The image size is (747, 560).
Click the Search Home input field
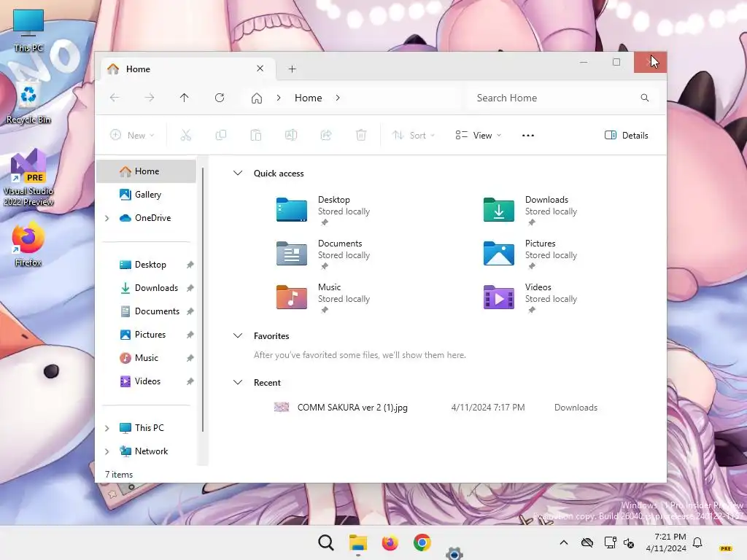coord(564,98)
